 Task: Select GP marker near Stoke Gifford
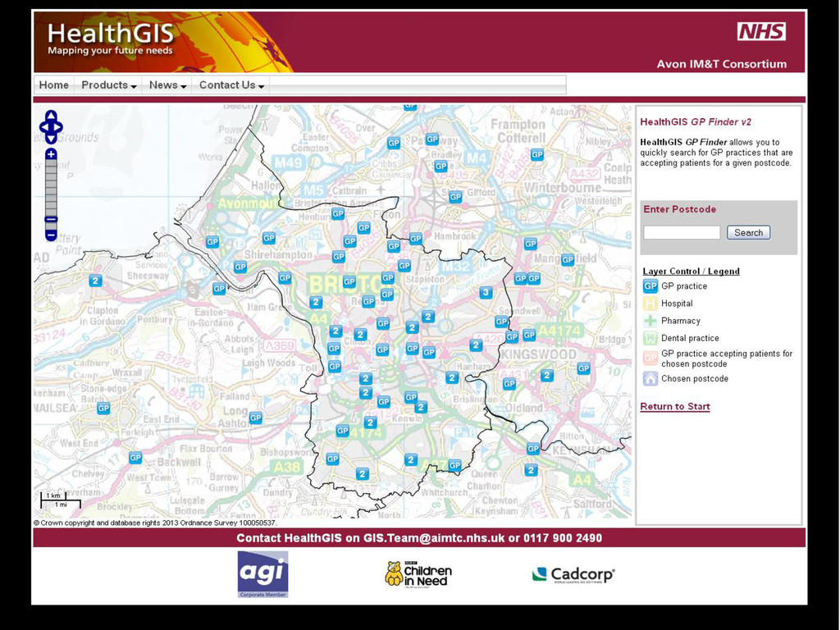click(x=455, y=197)
